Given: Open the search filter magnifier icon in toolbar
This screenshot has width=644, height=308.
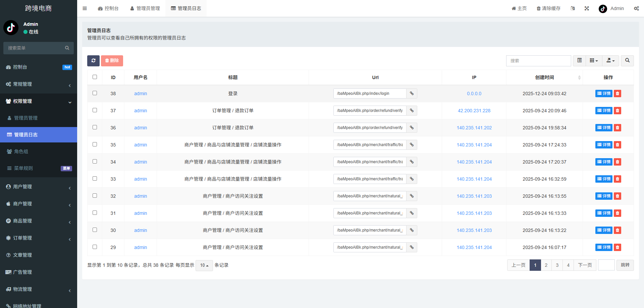Looking at the screenshot, I should pyautogui.click(x=627, y=61).
